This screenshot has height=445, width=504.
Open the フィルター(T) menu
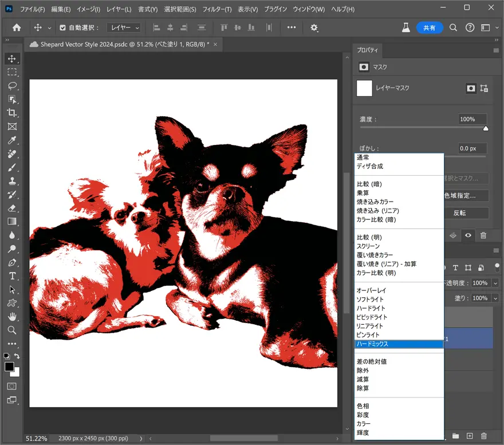point(218,10)
